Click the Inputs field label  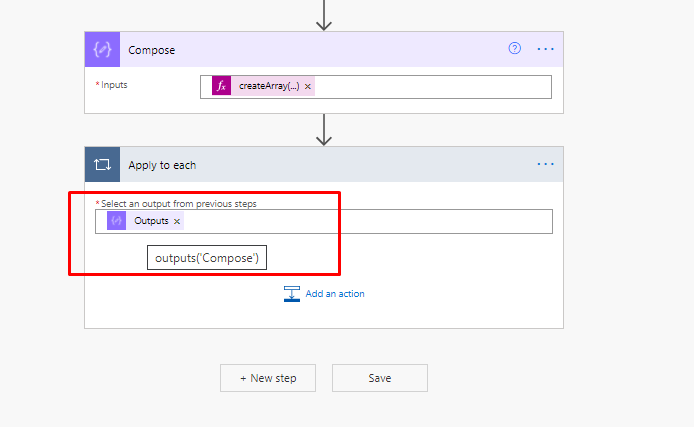pyautogui.click(x=114, y=85)
